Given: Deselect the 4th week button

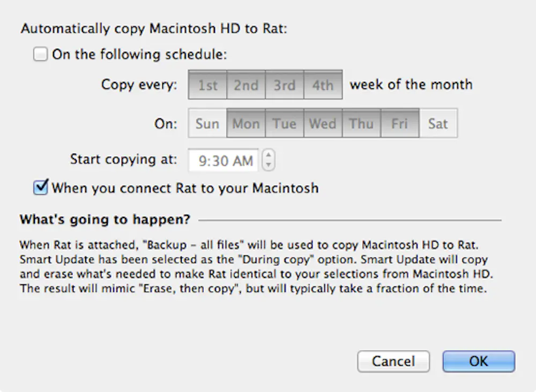Looking at the screenshot, I should tap(323, 84).
